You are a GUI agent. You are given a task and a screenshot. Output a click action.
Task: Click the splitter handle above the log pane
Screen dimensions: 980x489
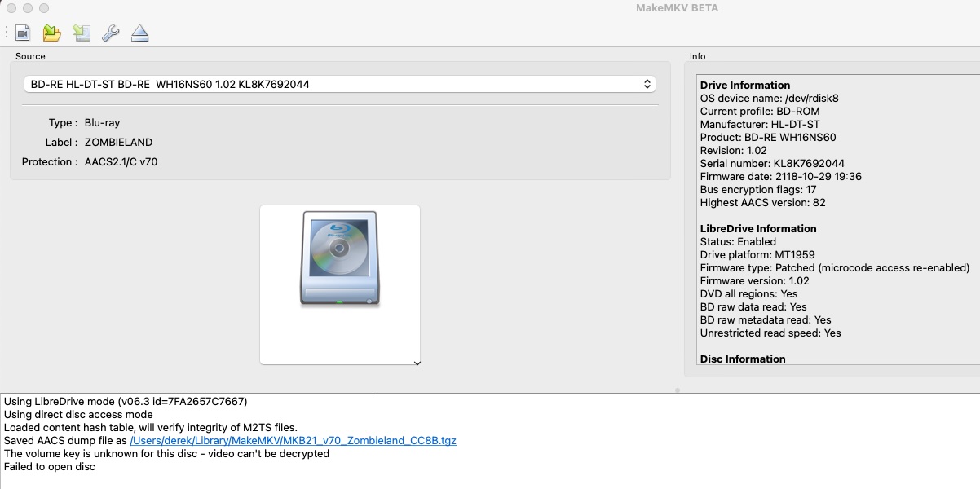(x=677, y=390)
